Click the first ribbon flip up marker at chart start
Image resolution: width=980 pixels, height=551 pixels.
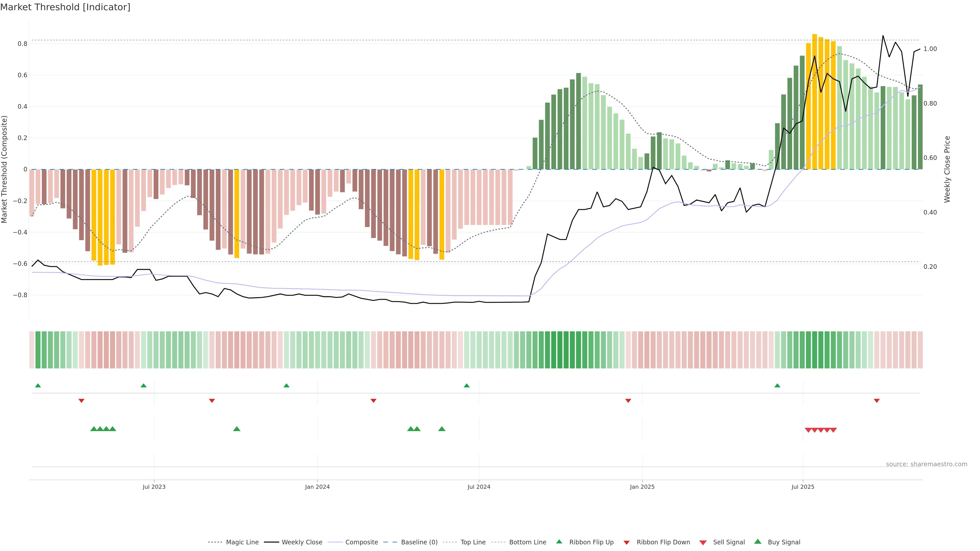(38, 386)
